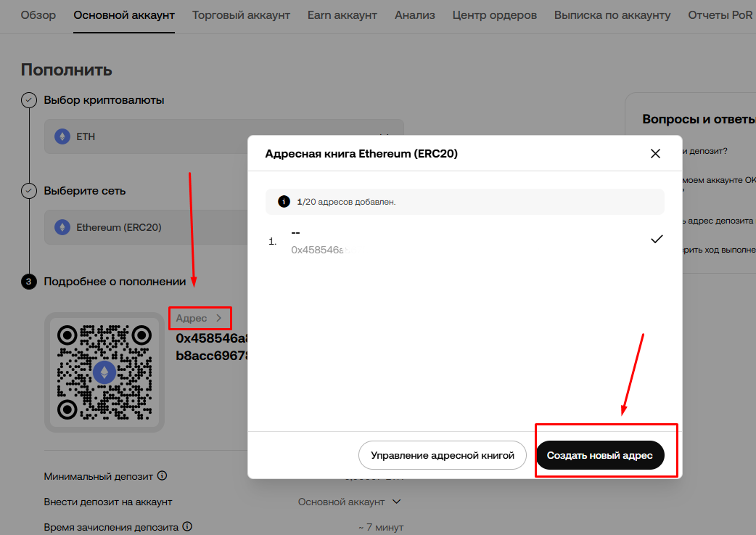This screenshot has height=535, width=756.
Task: Click the Ethereum icon in network field
Action: (62, 227)
